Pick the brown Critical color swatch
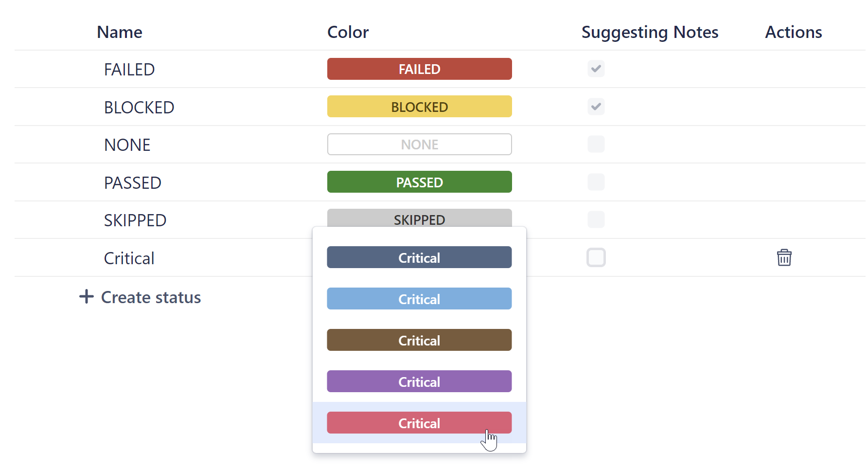This screenshot has height=471, width=868. pos(419,340)
